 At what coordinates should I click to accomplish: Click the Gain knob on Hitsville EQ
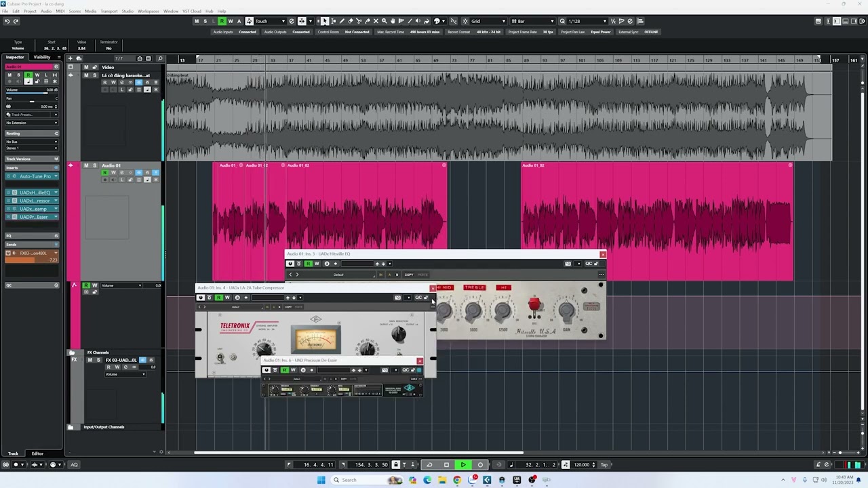[566, 311]
